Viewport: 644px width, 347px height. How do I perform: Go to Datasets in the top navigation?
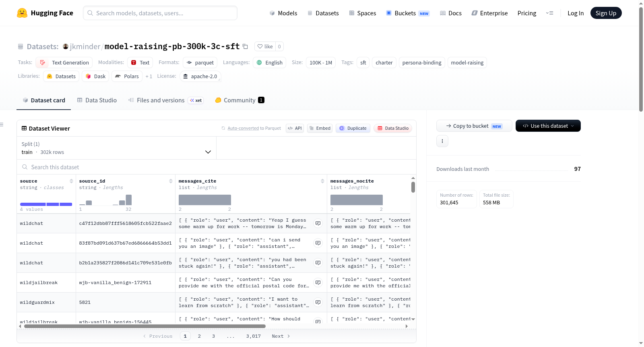(323, 13)
